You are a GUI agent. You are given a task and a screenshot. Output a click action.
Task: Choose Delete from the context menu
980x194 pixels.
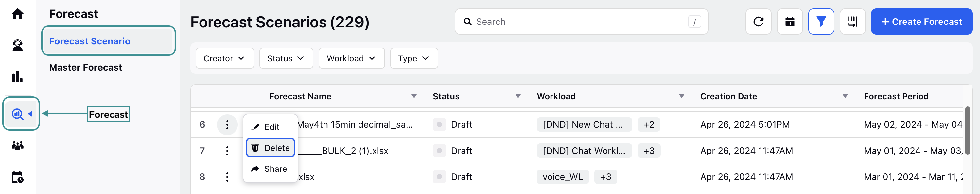[x=270, y=148]
